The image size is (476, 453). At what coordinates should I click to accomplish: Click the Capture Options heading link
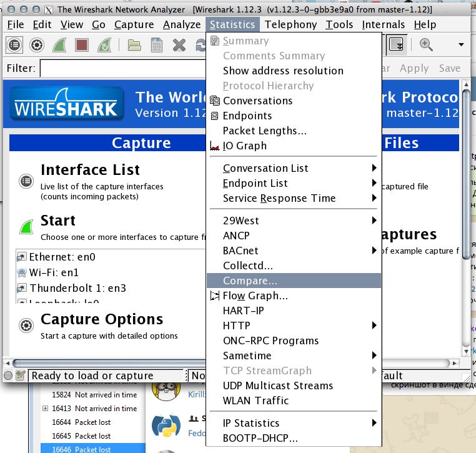point(102,319)
